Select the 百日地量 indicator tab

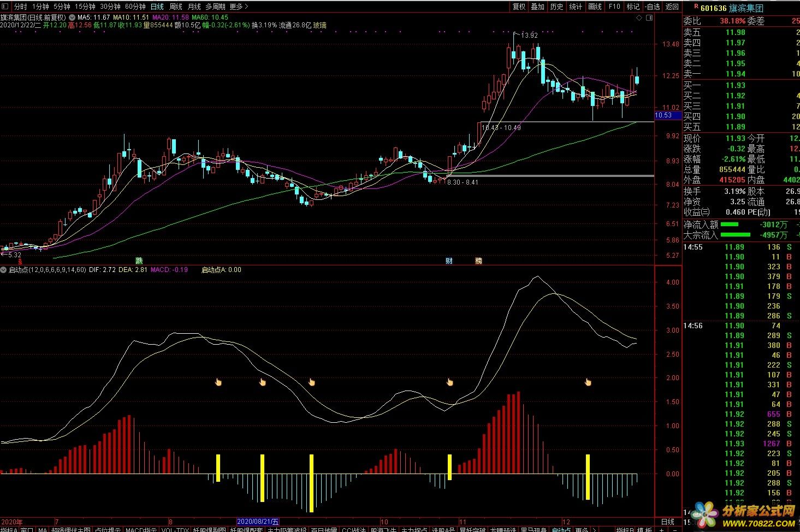click(x=324, y=530)
